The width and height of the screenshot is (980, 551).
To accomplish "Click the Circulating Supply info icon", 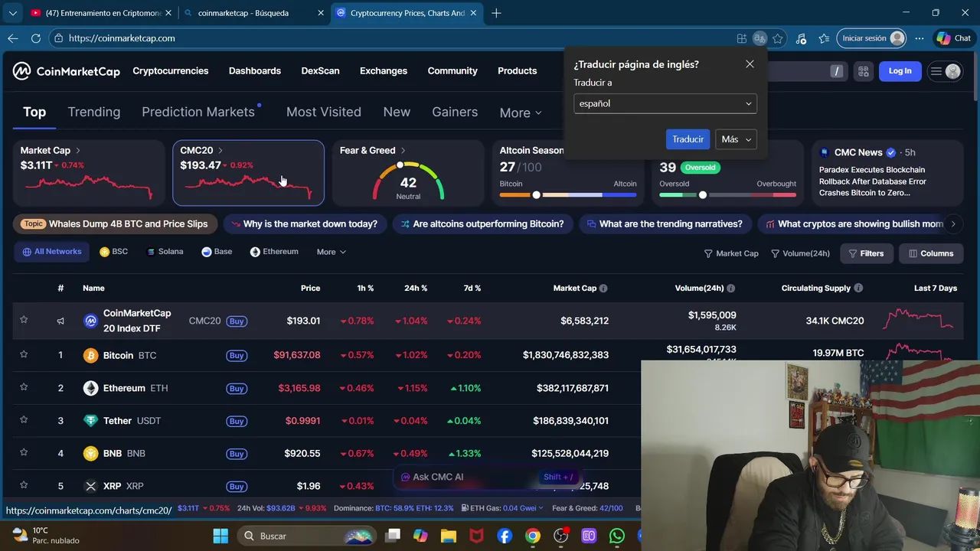I will tap(858, 289).
